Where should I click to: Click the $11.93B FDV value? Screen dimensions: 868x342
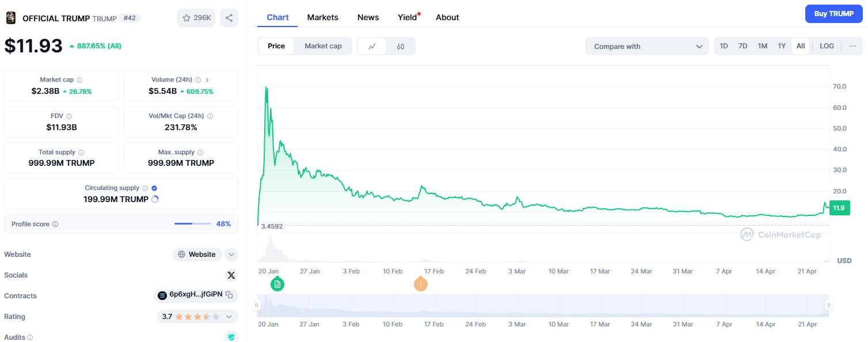(62, 127)
